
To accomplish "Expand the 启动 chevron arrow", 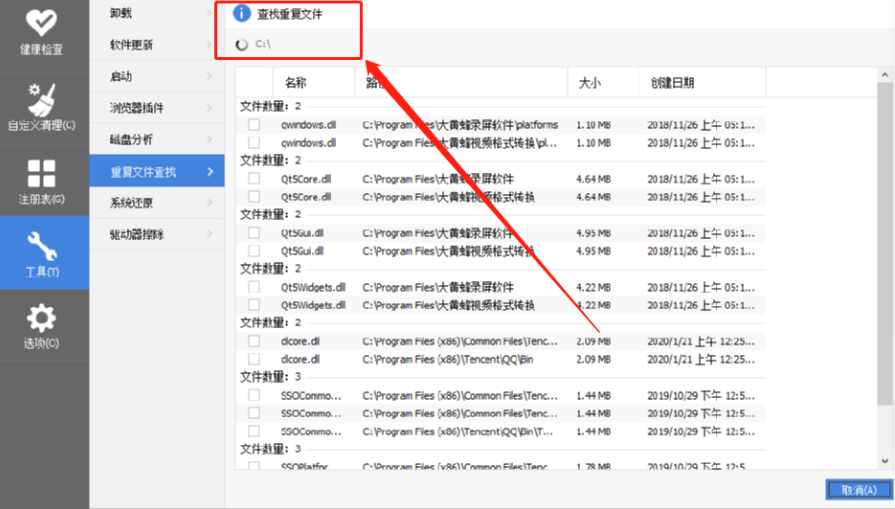I will [209, 77].
